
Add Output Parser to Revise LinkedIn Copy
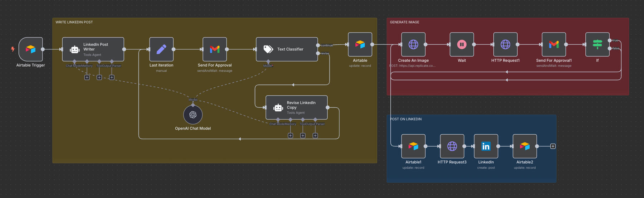(315, 136)
